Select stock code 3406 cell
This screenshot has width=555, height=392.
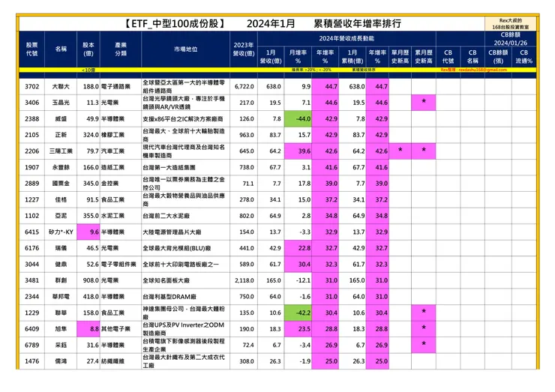click(x=31, y=103)
